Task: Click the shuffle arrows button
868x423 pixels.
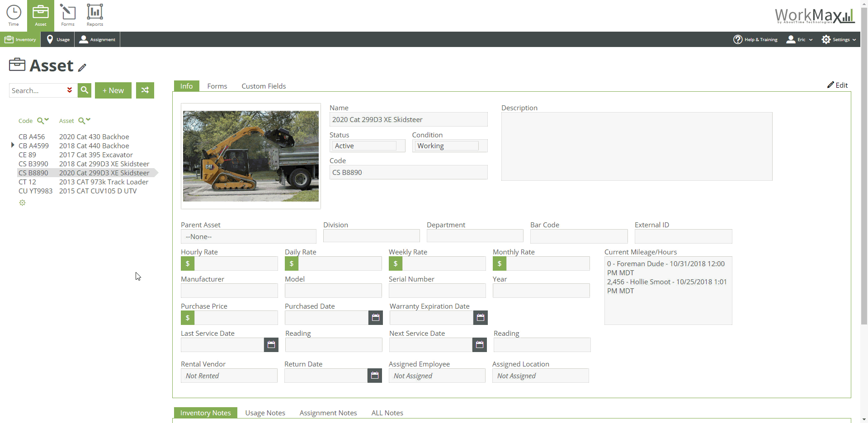Action: tap(145, 90)
